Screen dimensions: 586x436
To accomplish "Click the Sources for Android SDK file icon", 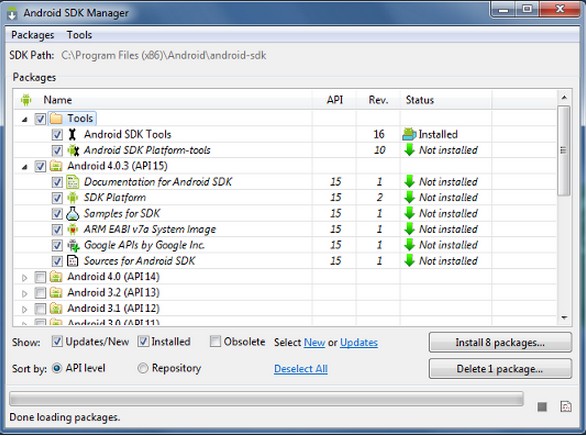I will pos(73,261).
